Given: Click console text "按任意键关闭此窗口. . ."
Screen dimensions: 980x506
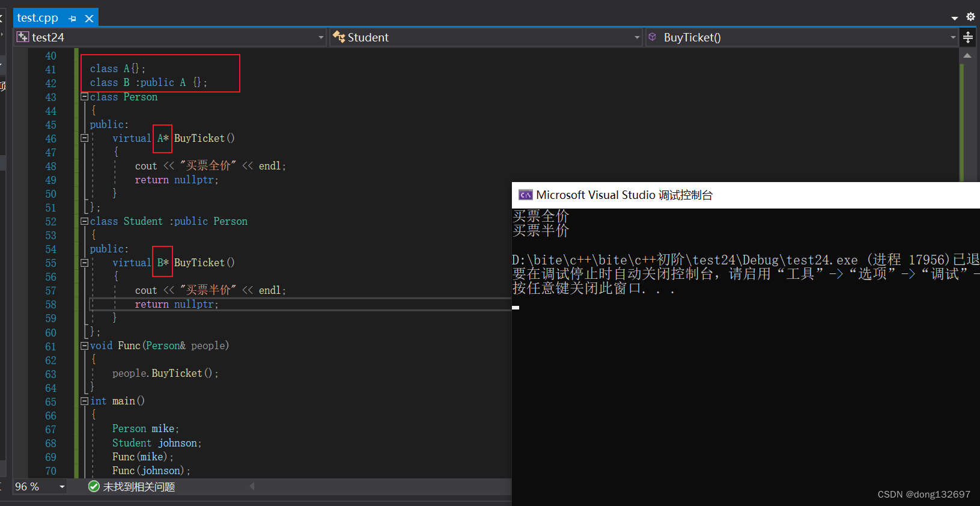Looking at the screenshot, I should (x=594, y=288).
